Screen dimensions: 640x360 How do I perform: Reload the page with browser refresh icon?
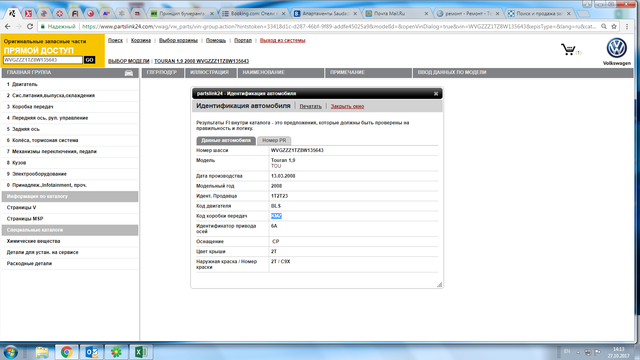(x=30, y=26)
